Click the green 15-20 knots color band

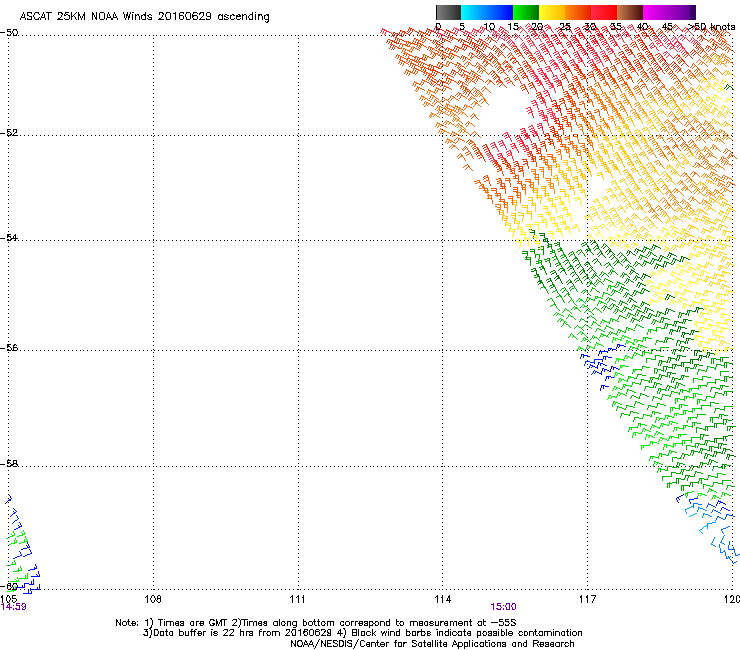tap(526, 12)
